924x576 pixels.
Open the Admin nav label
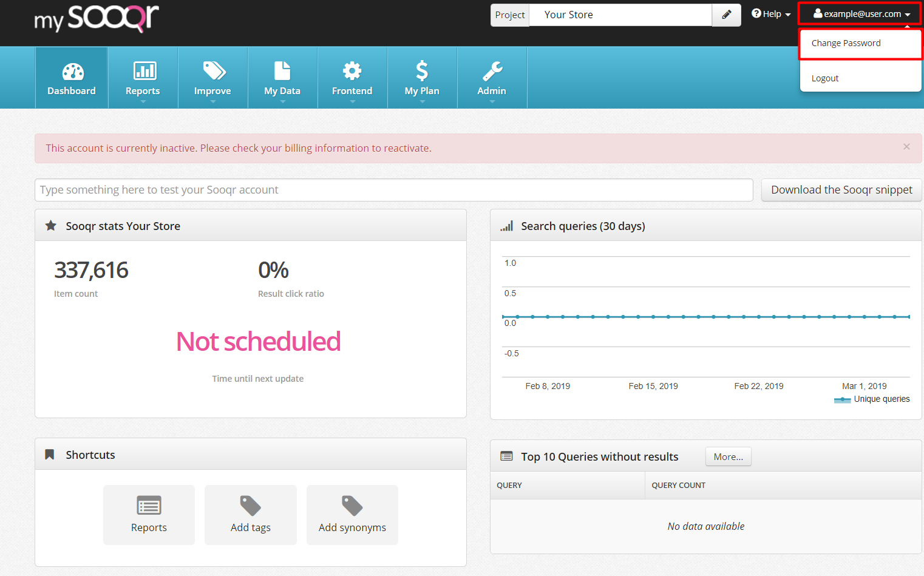click(492, 91)
